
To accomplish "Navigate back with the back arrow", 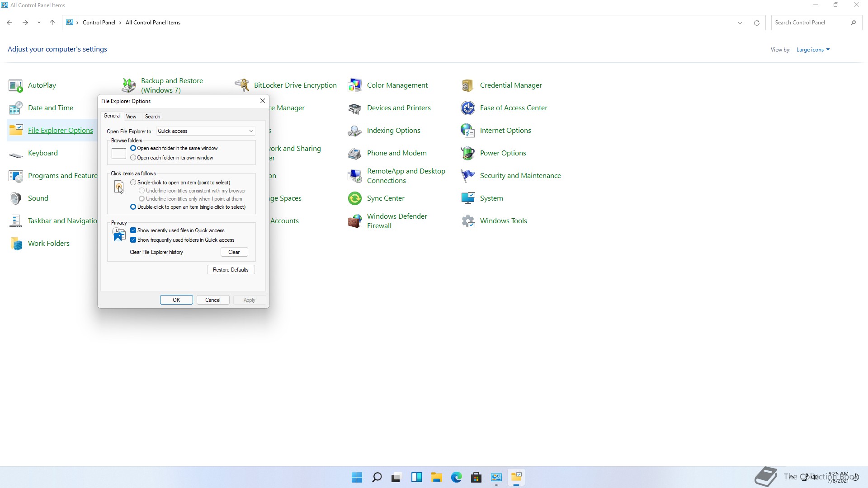I will pos(9,23).
